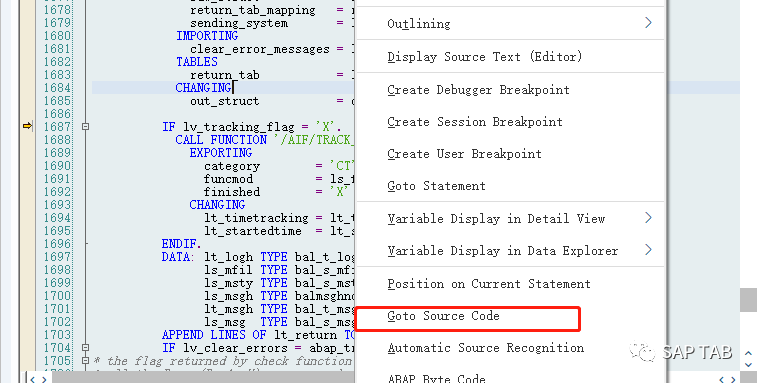Select ABAP Byte Code menu entry

point(436,378)
